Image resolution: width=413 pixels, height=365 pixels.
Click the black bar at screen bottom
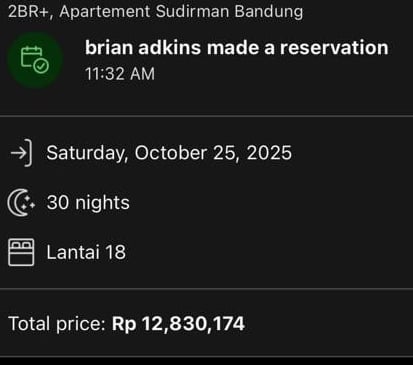pos(206,361)
